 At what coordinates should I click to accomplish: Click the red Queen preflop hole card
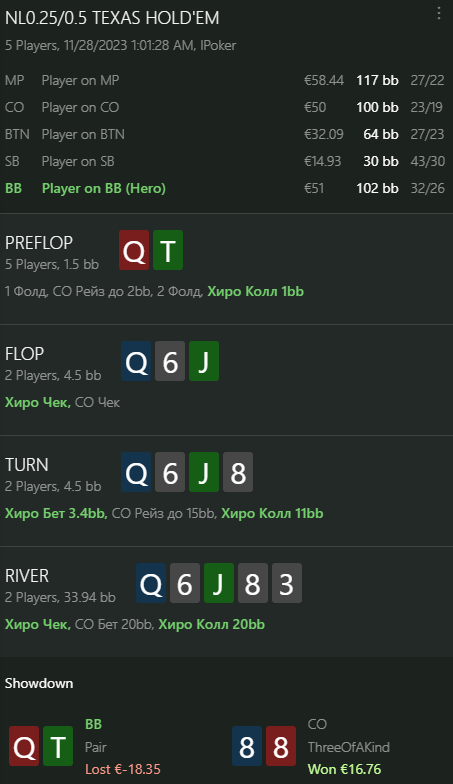pyautogui.click(x=134, y=250)
